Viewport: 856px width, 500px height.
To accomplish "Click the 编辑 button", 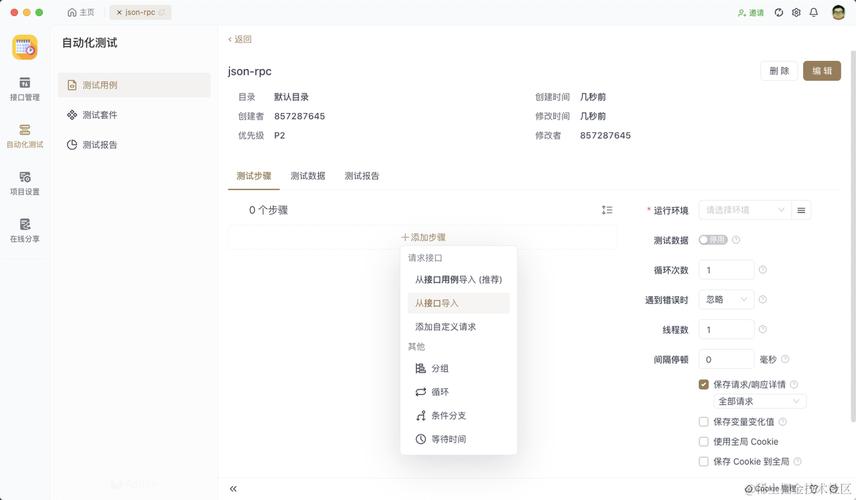I will pos(822,71).
